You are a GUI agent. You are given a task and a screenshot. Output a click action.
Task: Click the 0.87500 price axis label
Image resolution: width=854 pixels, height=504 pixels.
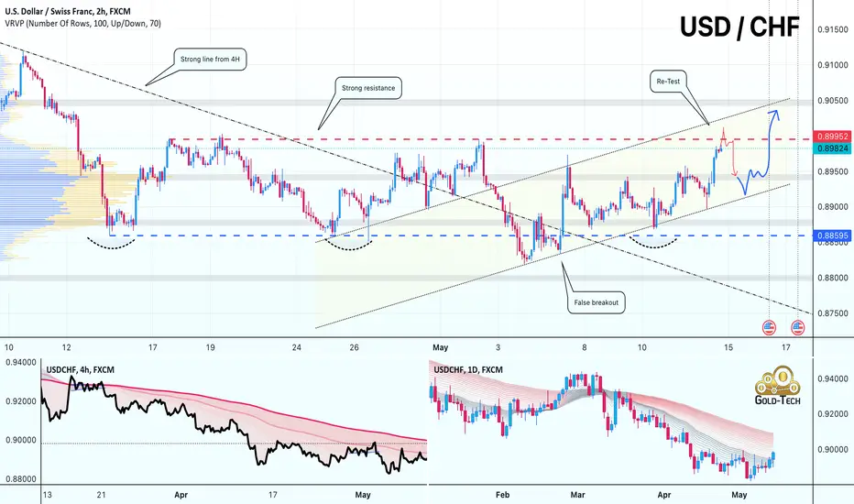[833, 313]
